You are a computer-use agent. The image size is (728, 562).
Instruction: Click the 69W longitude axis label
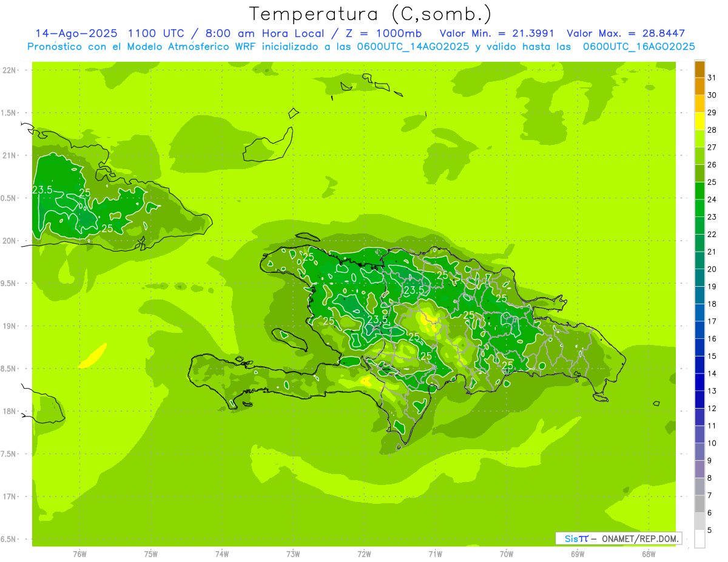[578, 554]
